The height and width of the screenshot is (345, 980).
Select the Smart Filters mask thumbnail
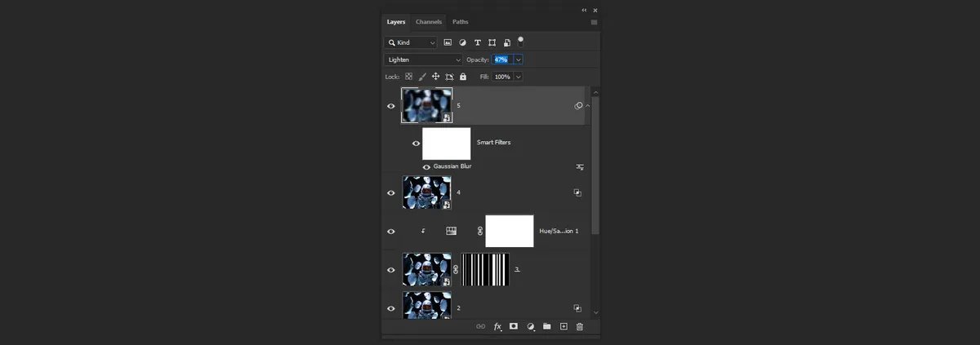click(447, 144)
